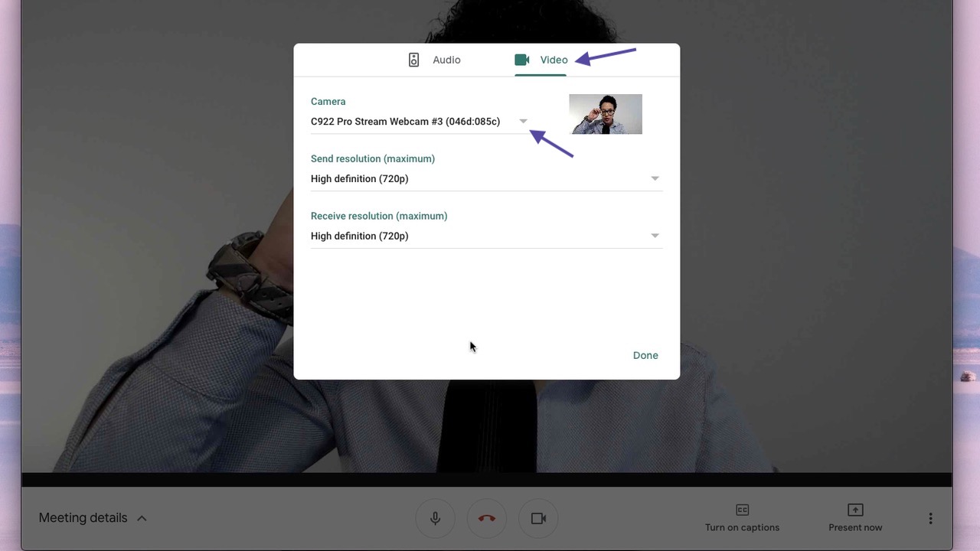The width and height of the screenshot is (980, 551).
Task: Select High definition (720p) under Send resolution
Action: [x=359, y=178]
